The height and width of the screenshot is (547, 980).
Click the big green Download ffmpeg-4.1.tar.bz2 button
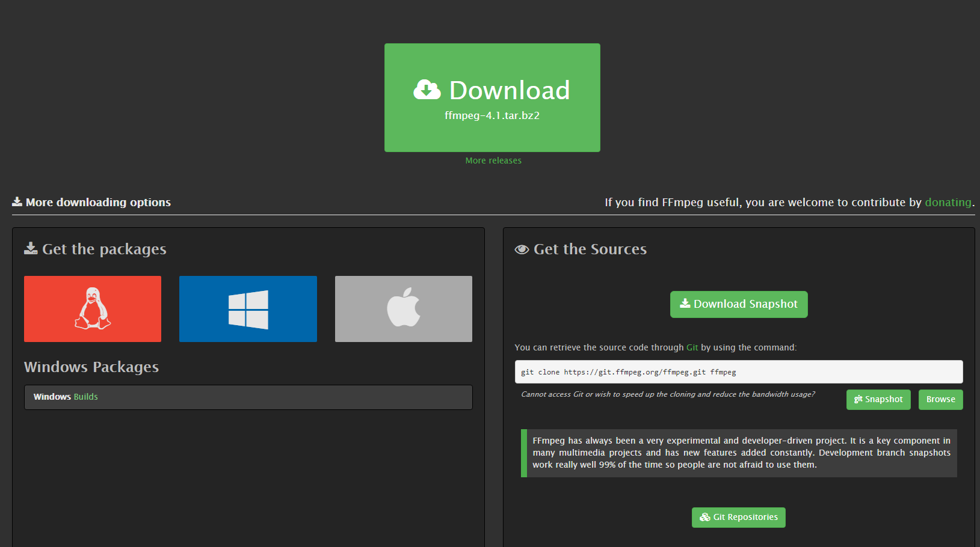(492, 97)
